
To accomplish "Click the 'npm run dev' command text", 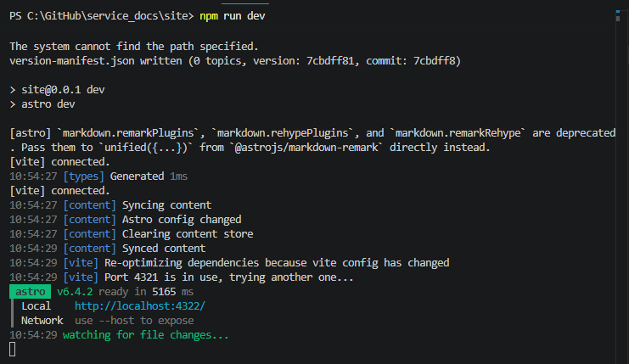I will point(233,16).
